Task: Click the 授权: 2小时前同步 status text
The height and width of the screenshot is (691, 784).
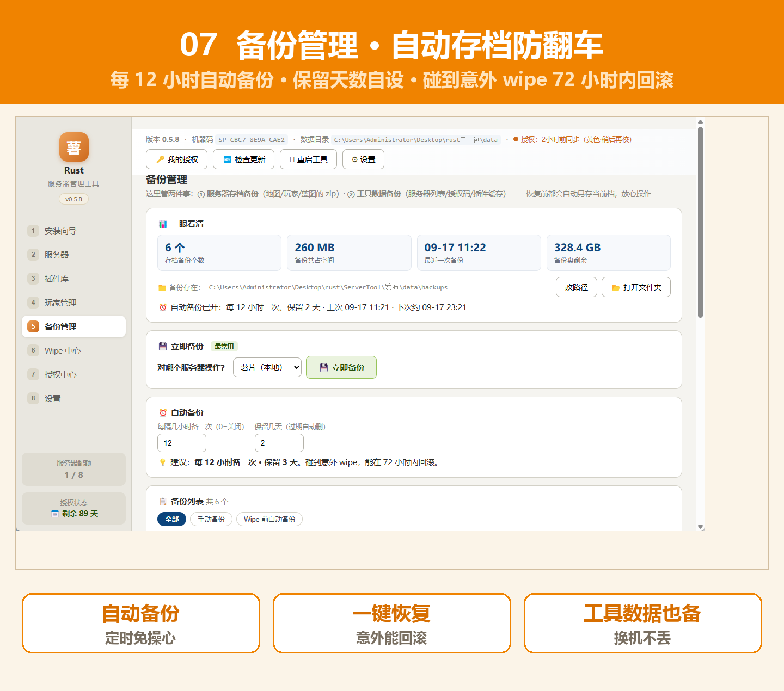Action: [x=573, y=139]
